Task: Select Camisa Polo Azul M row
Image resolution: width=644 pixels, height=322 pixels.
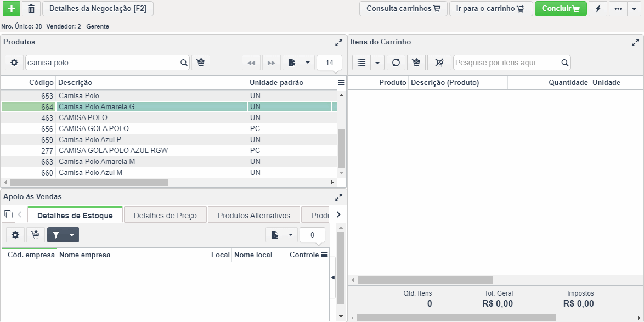Action: coord(169,173)
